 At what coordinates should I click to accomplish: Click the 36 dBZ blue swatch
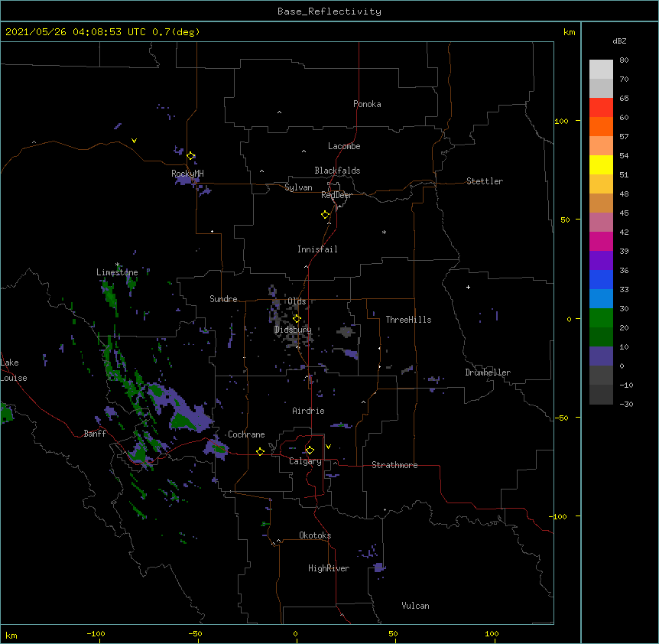click(601, 279)
